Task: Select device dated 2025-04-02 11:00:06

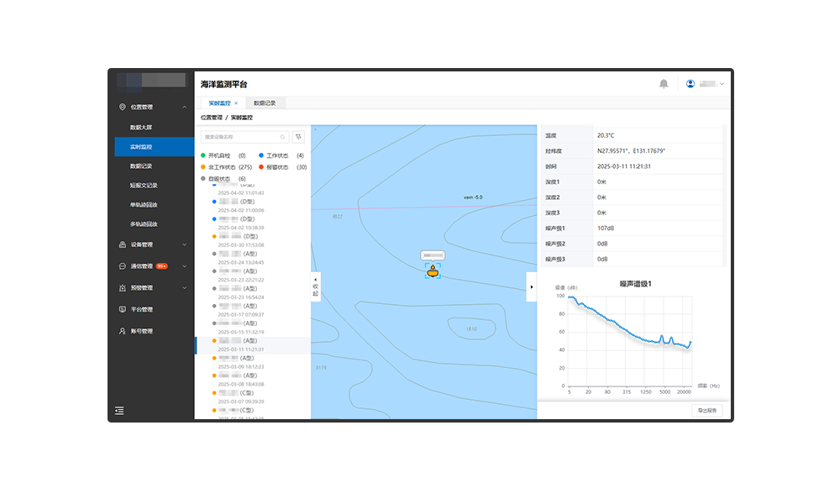Action: (x=252, y=206)
